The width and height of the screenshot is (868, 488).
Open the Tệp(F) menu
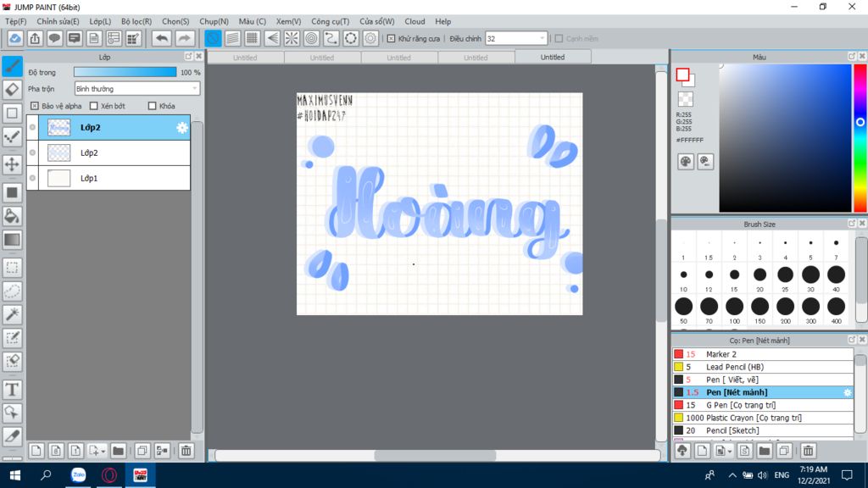[x=15, y=21]
